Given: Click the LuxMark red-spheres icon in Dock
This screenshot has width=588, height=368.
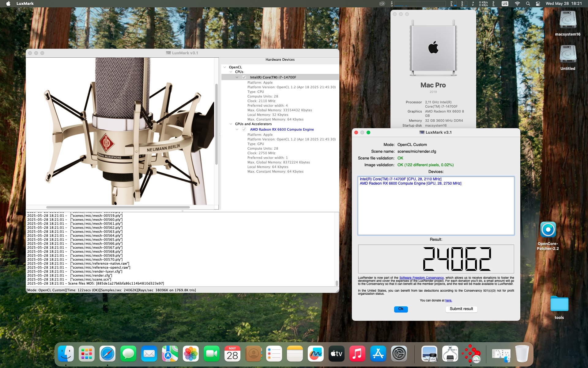Looking at the screenshot, I should [471, 354].
